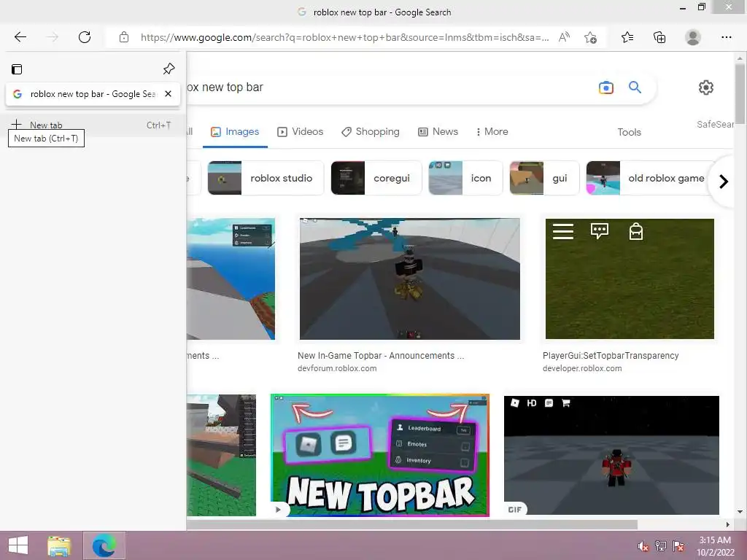View site information lock icon

124,37
